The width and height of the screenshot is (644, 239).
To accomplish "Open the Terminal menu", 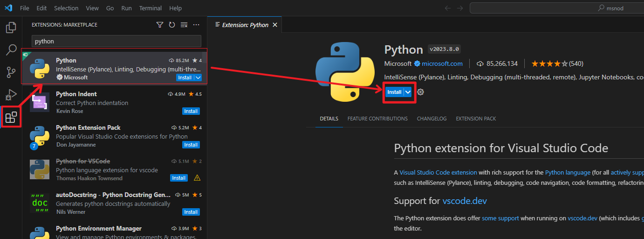I will [x=151, y=8].
